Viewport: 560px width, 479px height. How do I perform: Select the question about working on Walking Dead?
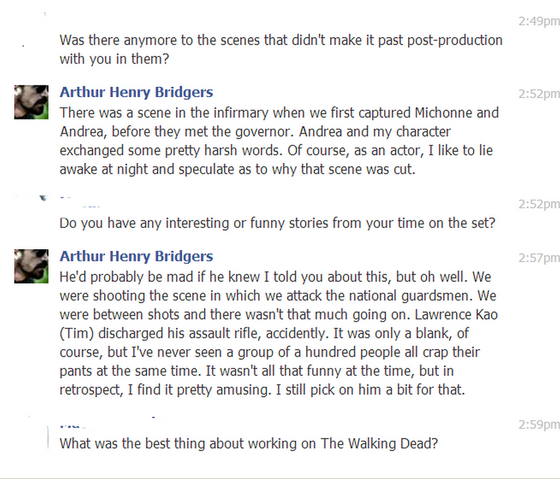[249, 443]
